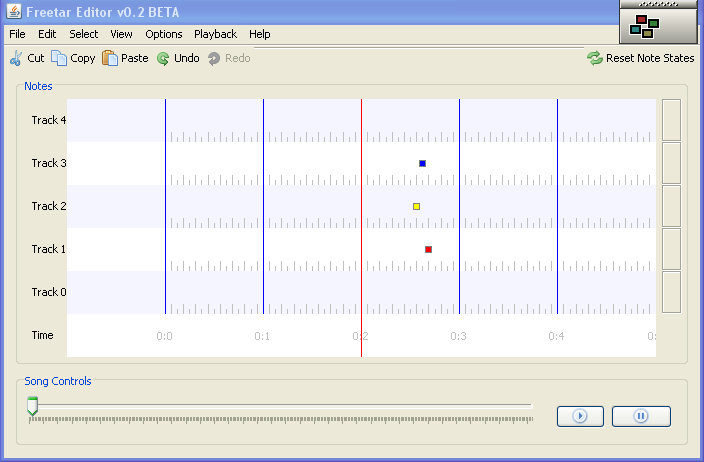Open the Help menu

pyautogui.click(x=260, y=34)
